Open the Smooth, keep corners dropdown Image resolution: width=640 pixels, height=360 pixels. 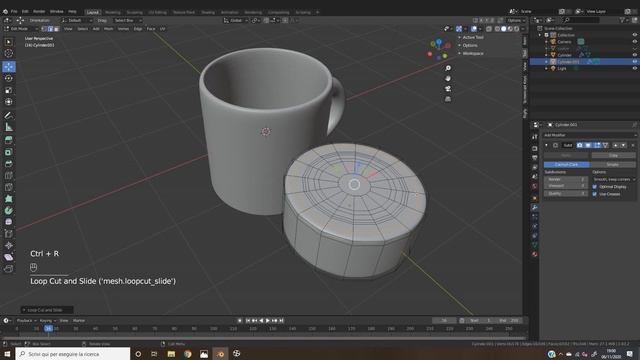tap(614, 179)
